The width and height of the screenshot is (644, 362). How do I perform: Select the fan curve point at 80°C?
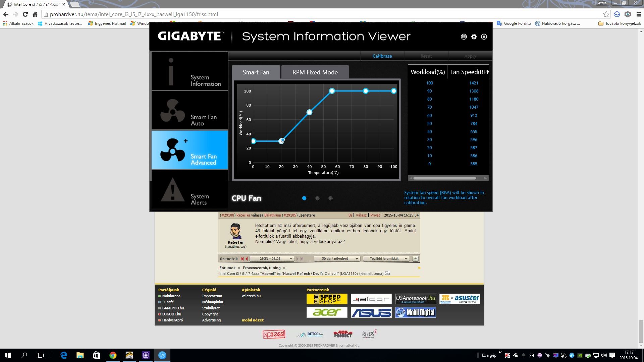[366, 91]
